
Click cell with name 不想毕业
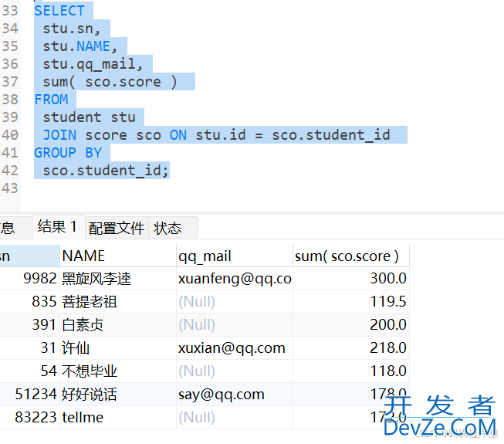pos(118,371)
